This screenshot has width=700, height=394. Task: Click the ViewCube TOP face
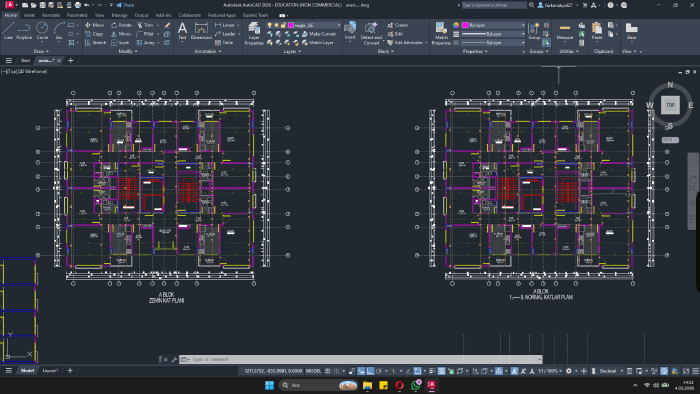point(670,105)
